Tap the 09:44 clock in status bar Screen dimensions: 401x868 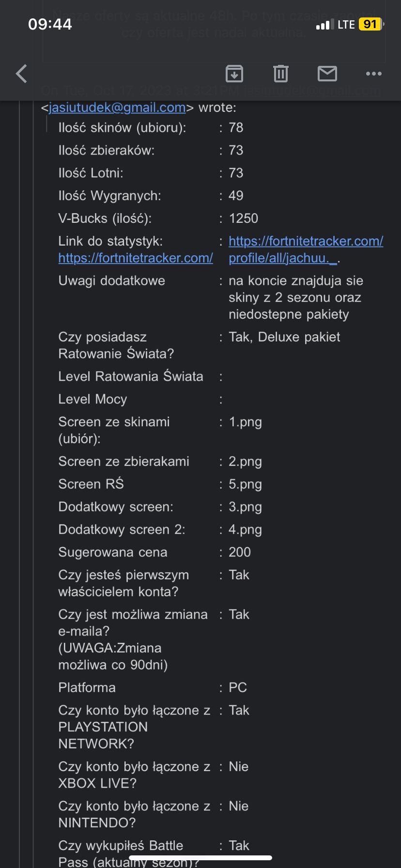tap(50, 24)
